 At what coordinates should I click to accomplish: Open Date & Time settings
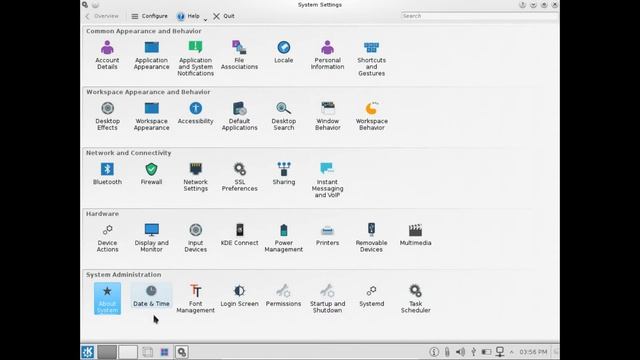tap(151, 295)
